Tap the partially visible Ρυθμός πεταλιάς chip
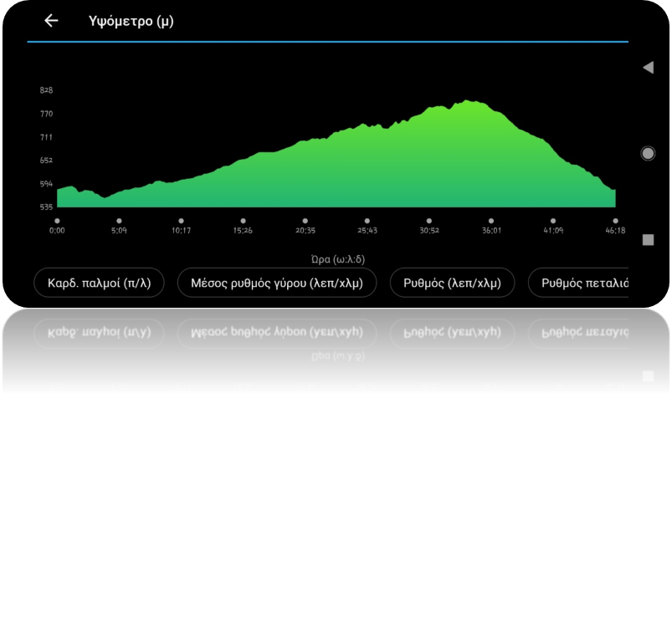672x618 pixels. coord(579,283)
